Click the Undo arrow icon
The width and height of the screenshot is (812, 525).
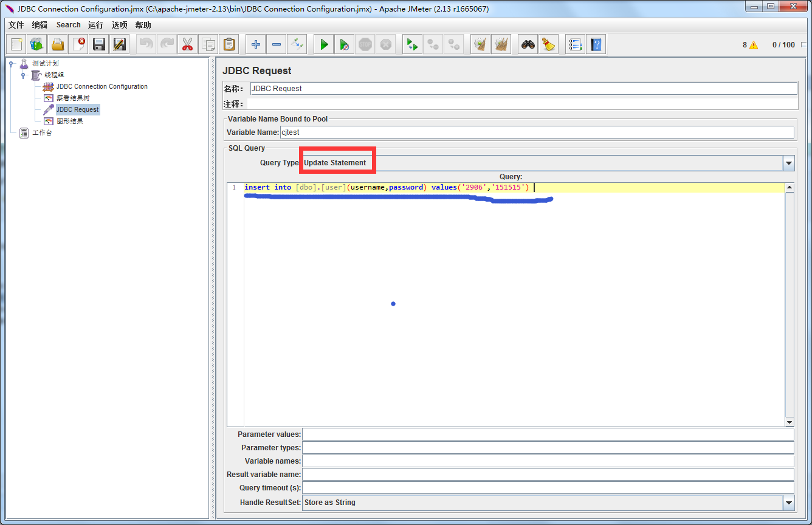(x=146, y=44)
